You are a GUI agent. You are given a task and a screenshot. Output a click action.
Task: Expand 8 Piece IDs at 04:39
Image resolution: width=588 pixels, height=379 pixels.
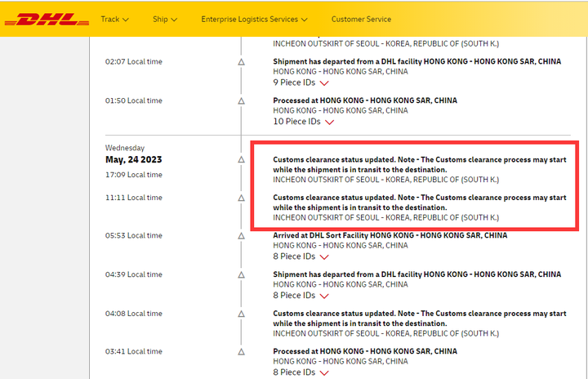pos(301,296)
